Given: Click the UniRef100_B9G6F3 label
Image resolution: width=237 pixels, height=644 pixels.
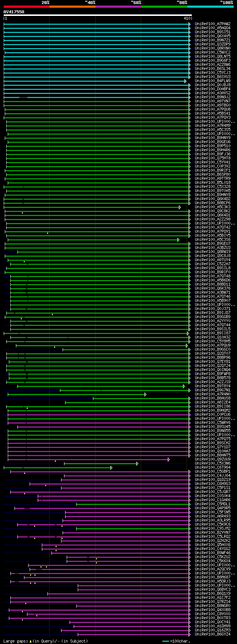Looking at the screenshot, I should pyautogui.click(x=213, y=61).
